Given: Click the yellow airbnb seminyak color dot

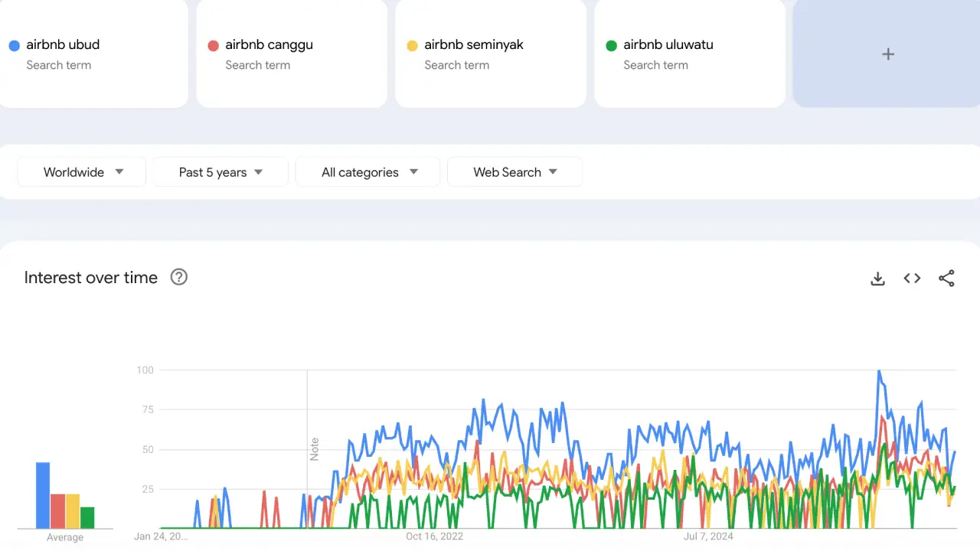Looking at the screenshot, I should tap(412, 45).
